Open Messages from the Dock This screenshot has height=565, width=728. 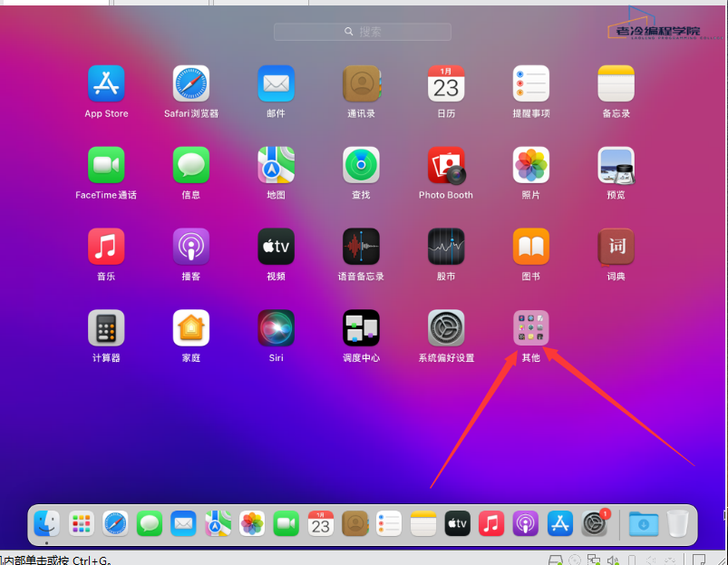point(150,523)
